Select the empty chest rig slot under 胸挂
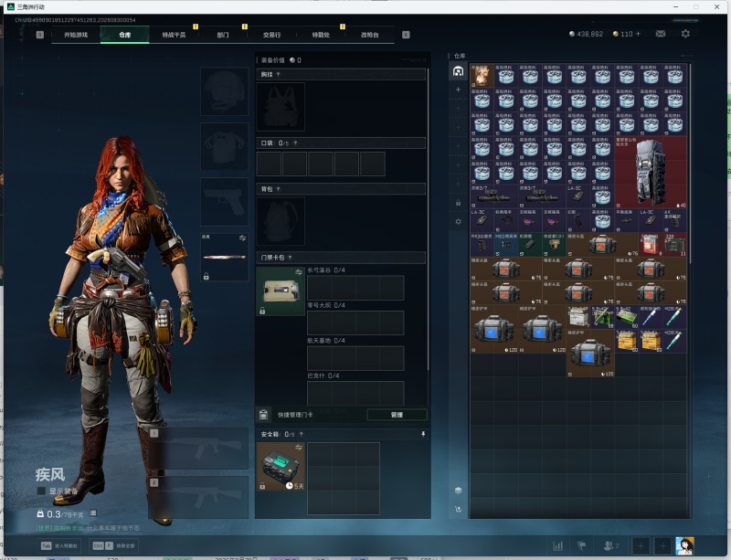The image size is (731, 560). [x=281, y=107]
